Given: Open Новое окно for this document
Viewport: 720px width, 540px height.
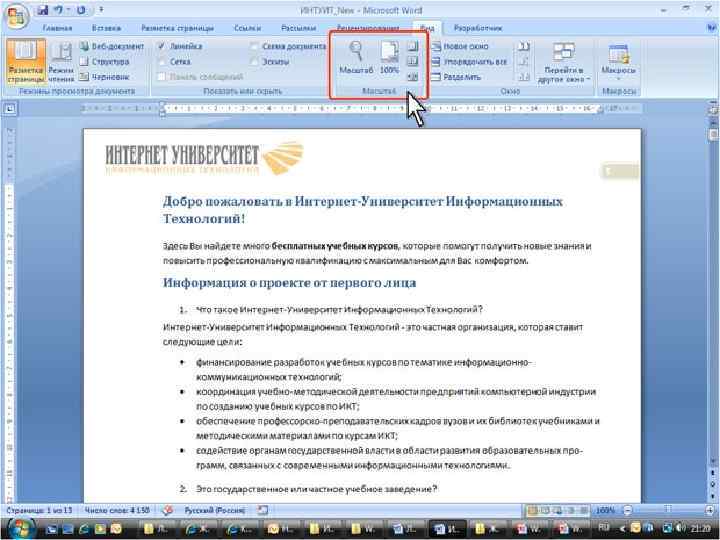Looking at the screenshot, I should 460,46.
